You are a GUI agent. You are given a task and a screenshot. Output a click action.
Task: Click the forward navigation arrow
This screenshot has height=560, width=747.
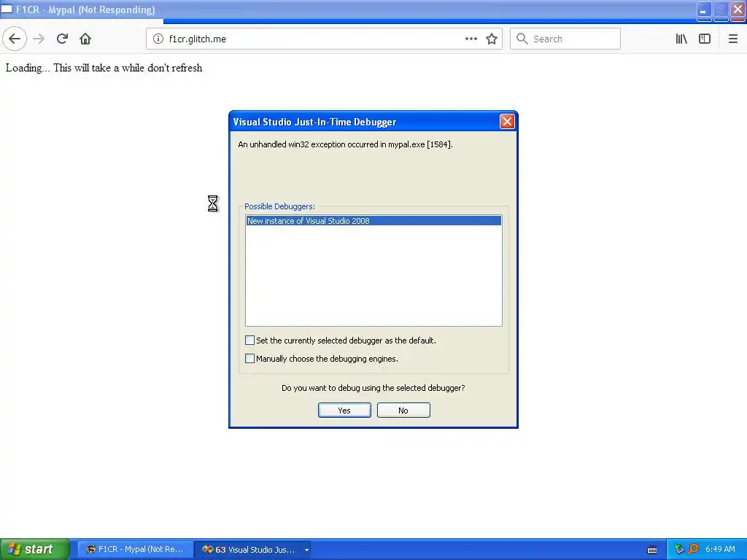(39, 39)
